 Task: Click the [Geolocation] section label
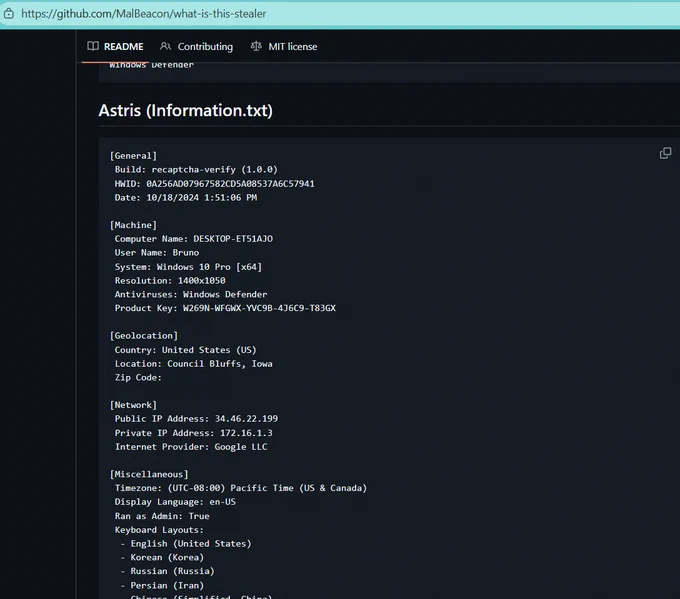click(144, 336)
